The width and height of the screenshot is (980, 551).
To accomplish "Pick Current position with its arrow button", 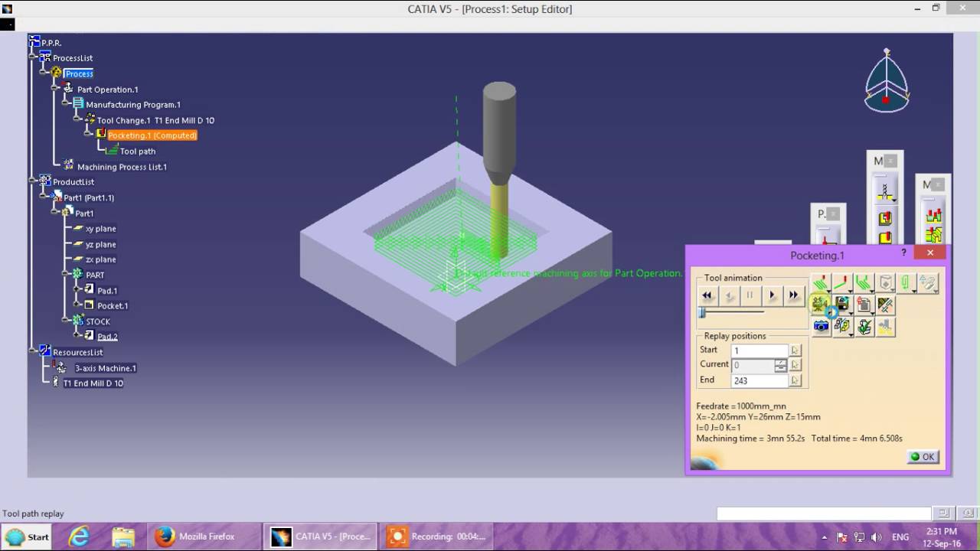I will click(795, 366).
